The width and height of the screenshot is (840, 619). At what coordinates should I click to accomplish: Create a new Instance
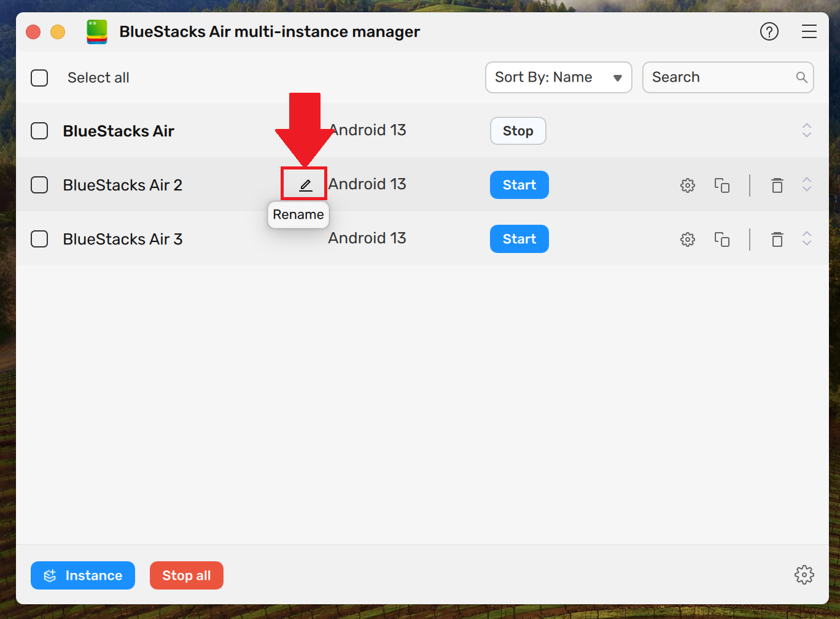(83, 575)
